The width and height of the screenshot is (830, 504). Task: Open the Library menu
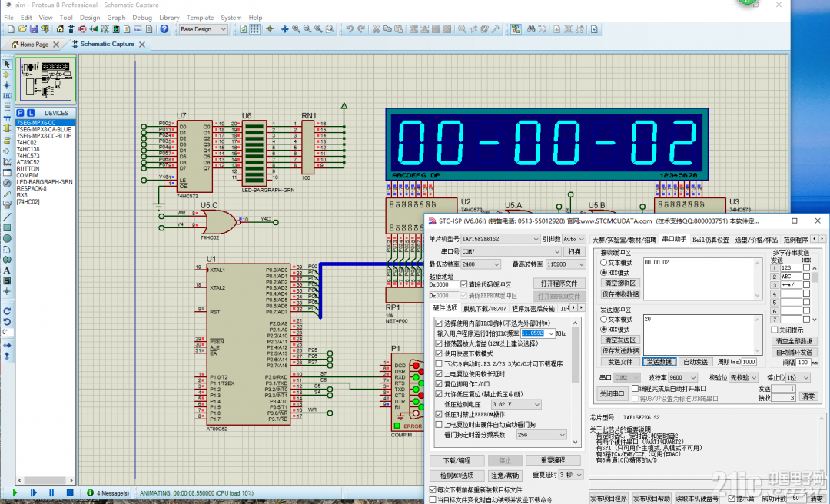[169, 18]
